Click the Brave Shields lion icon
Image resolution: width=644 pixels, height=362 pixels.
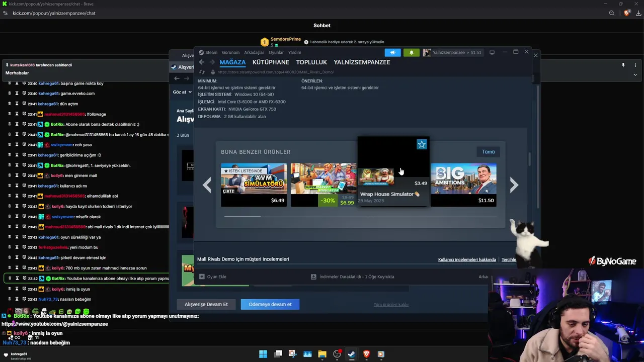(x=626, y=13)
